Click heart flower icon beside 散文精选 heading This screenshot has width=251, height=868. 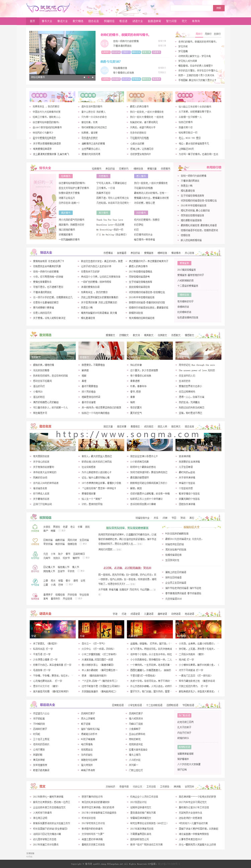[33, 334]
